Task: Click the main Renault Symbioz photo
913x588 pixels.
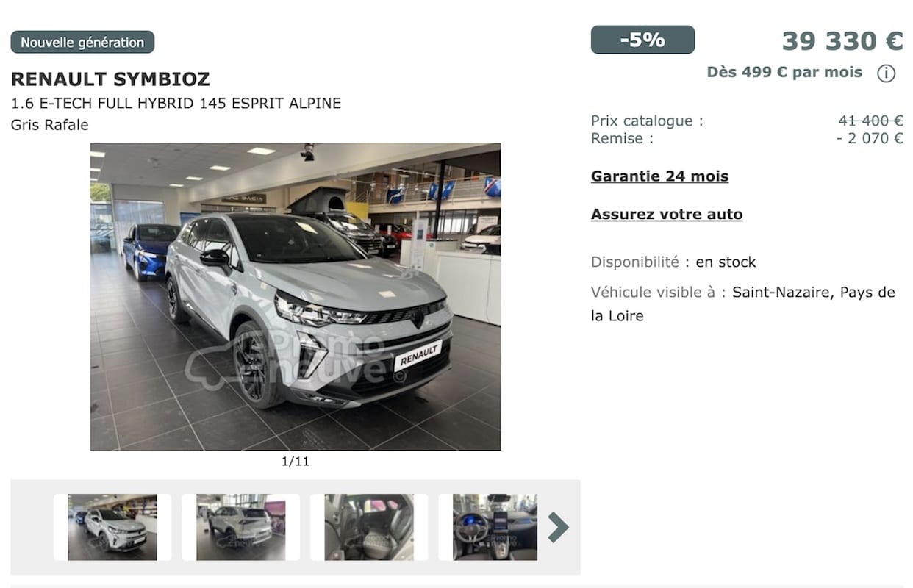Action: tap(296, 297)
